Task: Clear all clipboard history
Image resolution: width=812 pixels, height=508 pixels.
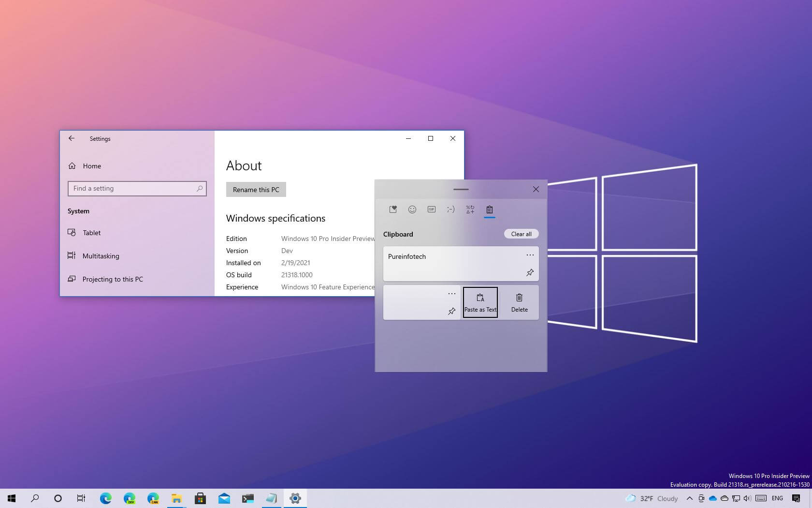Action: point(521,234)
